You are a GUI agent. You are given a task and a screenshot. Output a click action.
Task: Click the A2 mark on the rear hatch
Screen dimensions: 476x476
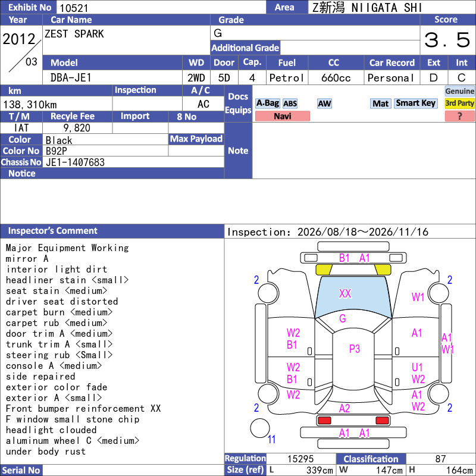345,408
